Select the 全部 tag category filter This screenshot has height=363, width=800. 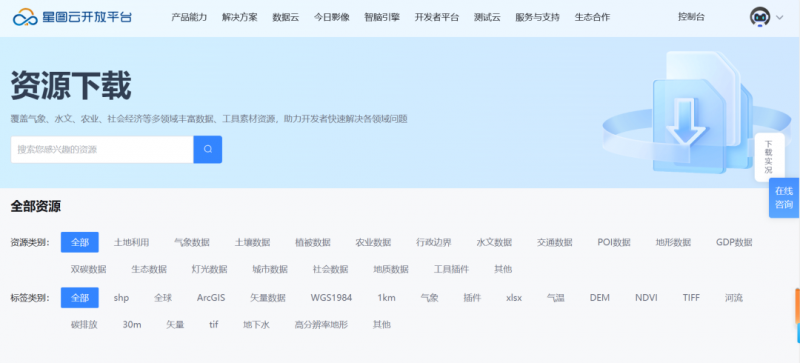pos(80,298)
